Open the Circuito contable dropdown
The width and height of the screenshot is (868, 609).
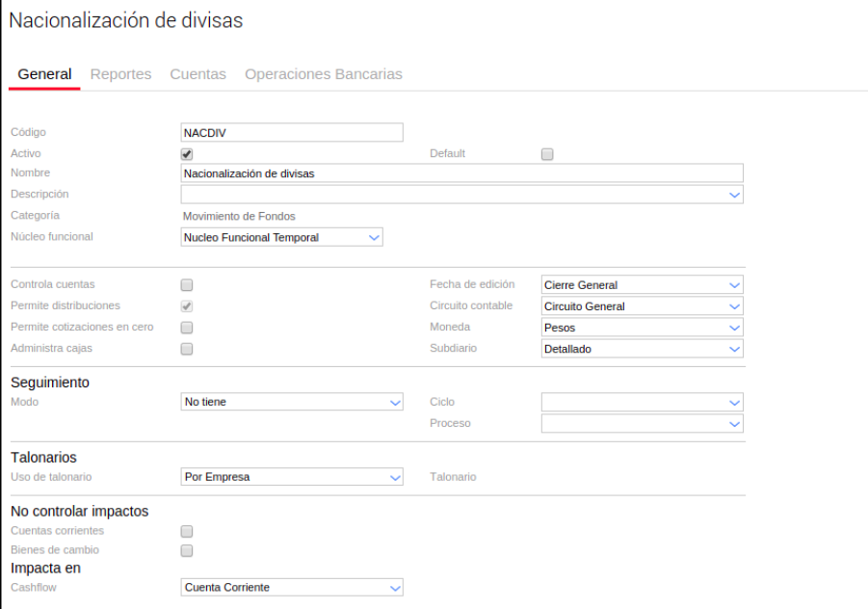click(642, 306)
